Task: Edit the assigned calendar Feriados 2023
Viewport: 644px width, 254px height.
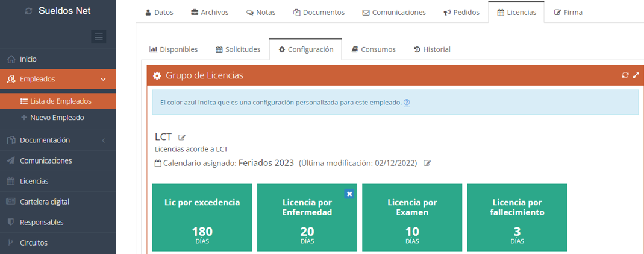Action: click(427, 163)
